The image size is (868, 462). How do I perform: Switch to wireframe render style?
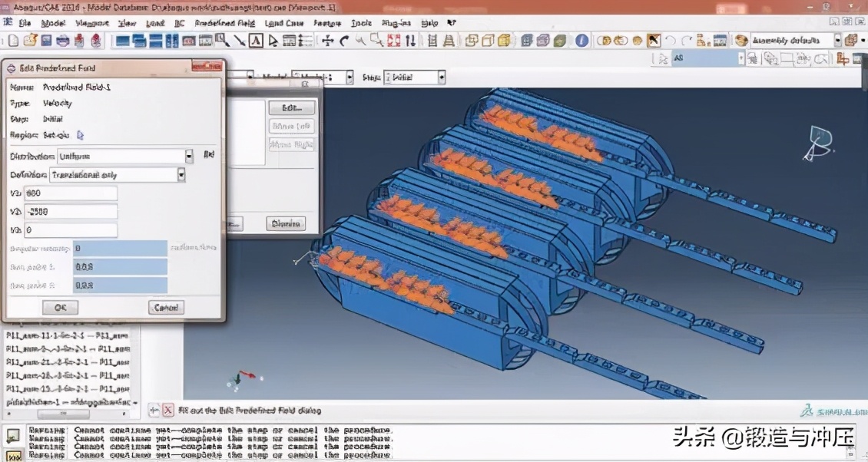(471, 41)
